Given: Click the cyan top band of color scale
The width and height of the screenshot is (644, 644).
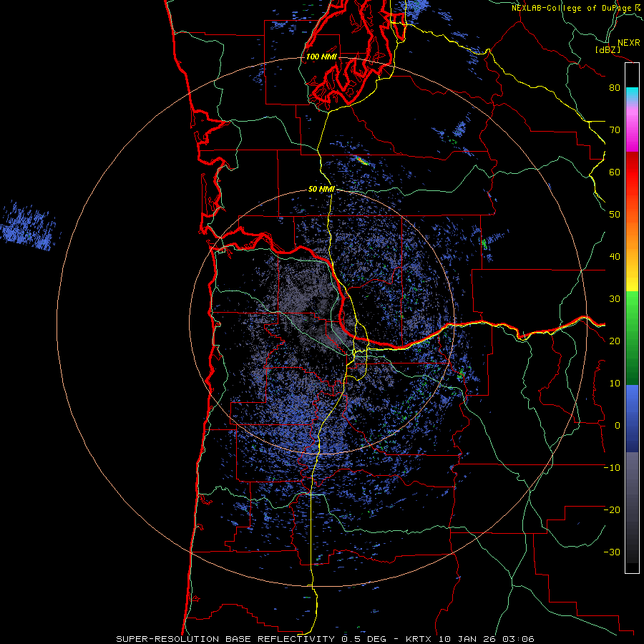Looking at the screenshot, I should click(632, 94).
